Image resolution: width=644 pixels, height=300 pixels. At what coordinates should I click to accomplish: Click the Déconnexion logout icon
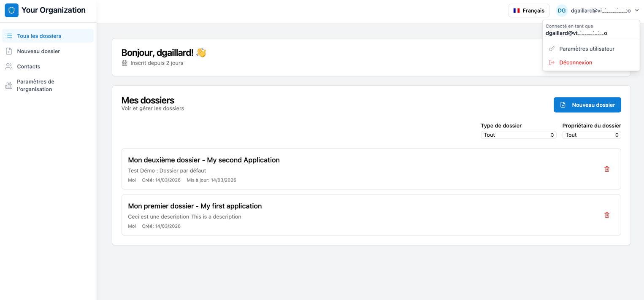[552, 62]
